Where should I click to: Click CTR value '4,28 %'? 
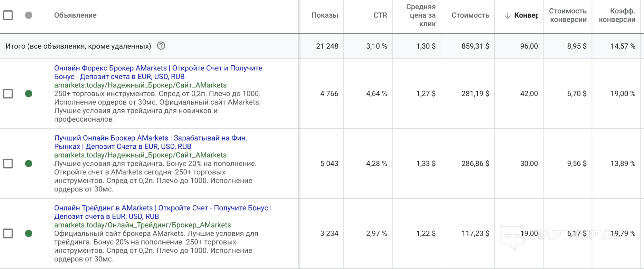click(x=377, y=163)
